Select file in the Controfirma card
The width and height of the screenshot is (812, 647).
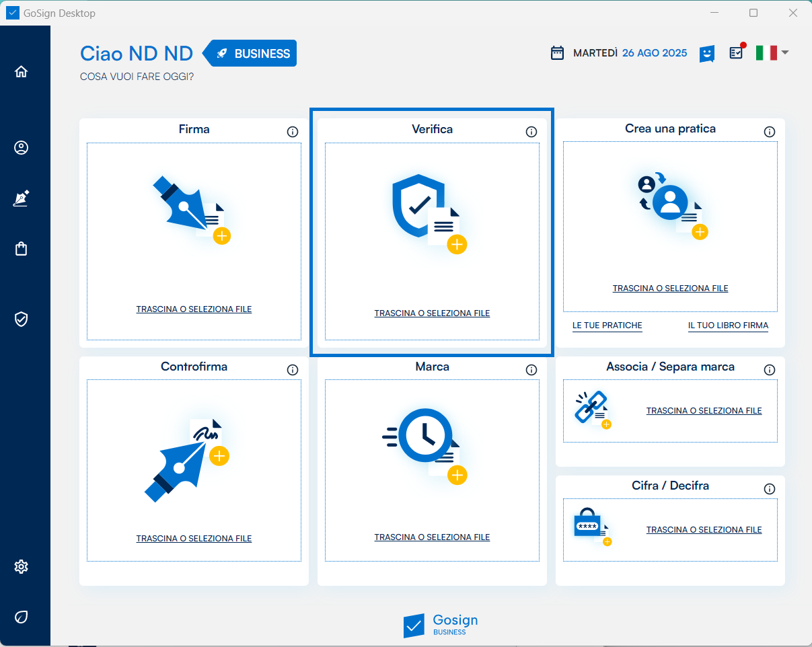click(x=194, y=539)
